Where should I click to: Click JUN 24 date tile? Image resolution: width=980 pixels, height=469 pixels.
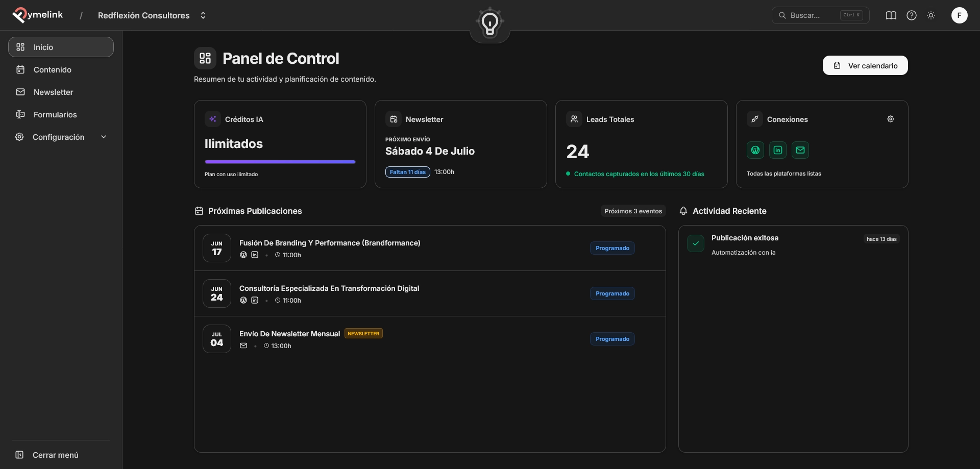pos(217,293)
